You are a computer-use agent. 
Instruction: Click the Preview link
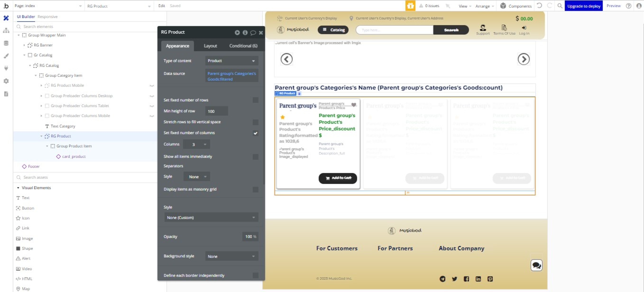613,5
